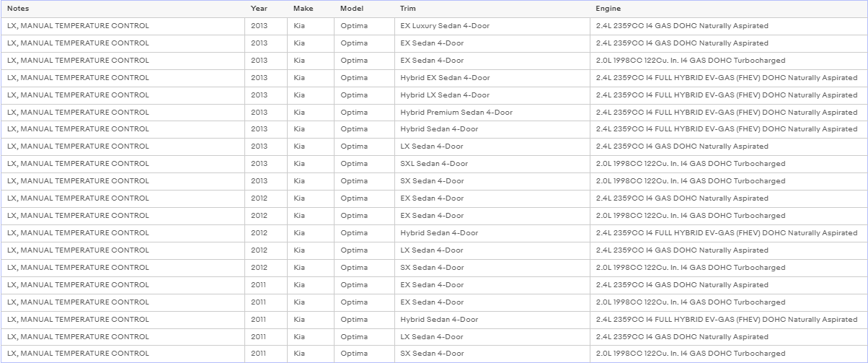Click the Kia make cell in the 2011 LX row
868x363 pixels.
311,337
